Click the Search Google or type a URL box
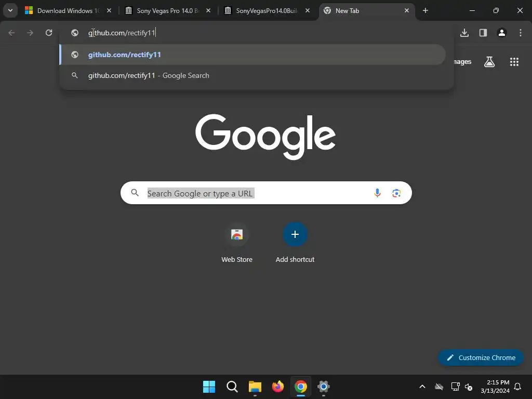The height and width of the screenshot is (399, 532). click(x=266, y=193)
